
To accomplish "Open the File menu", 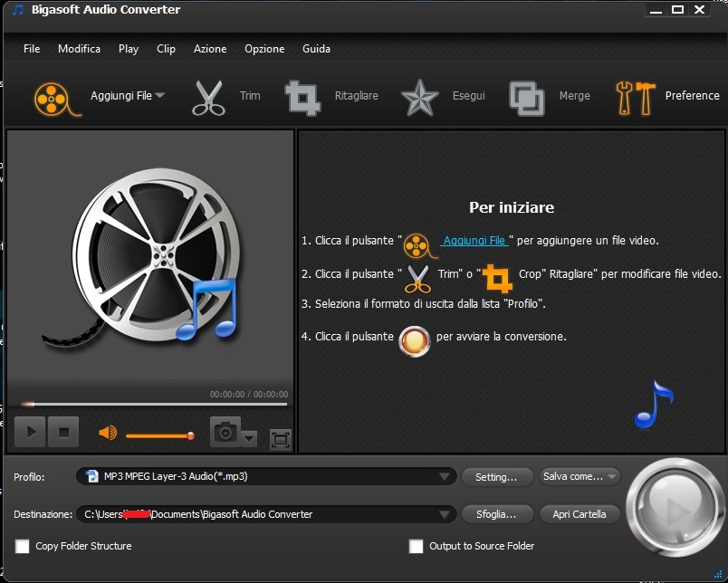I will point(32,49).
